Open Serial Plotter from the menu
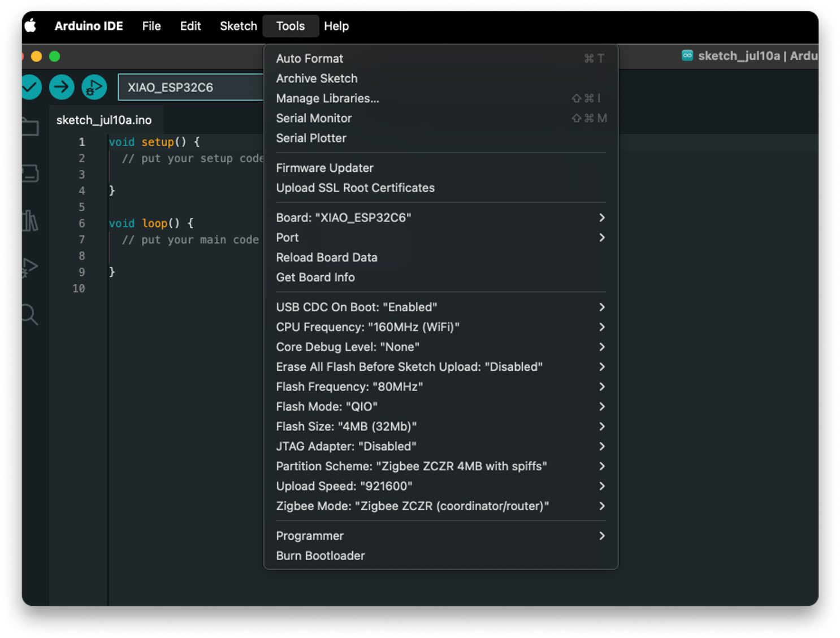The height and width of the screenshot is (638, 840). click(x=441, y=138)
